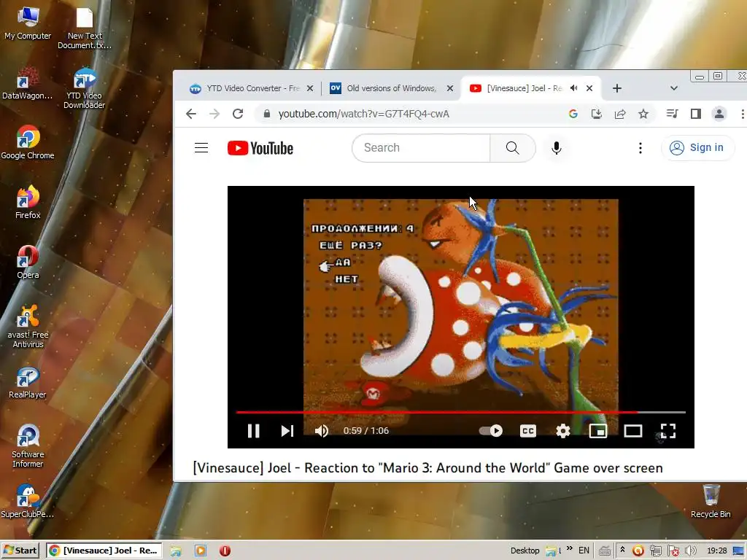Close the Old versions of Windows tab
Image resolution: width=747 pixels, height=560 pixels.
coord(449,88)
